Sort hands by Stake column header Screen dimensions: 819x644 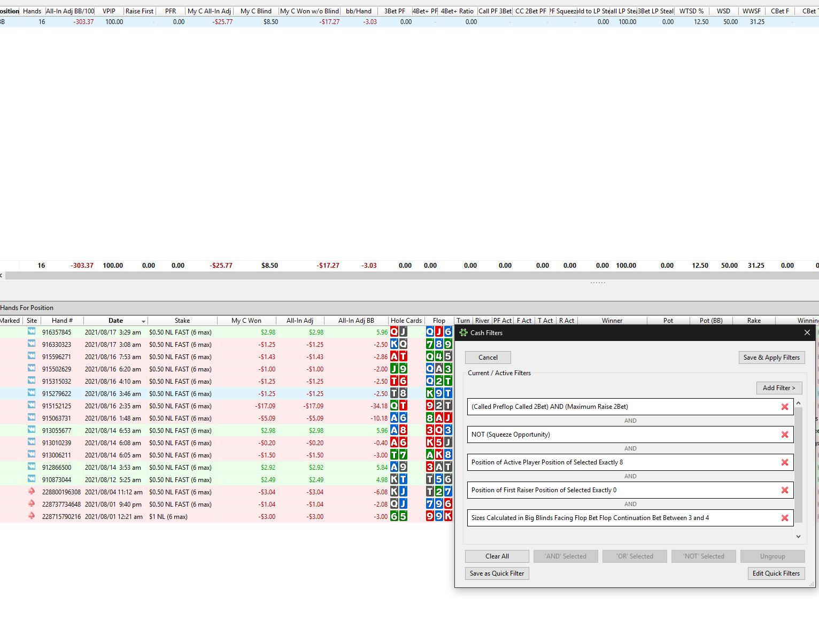tap(182, 321)
